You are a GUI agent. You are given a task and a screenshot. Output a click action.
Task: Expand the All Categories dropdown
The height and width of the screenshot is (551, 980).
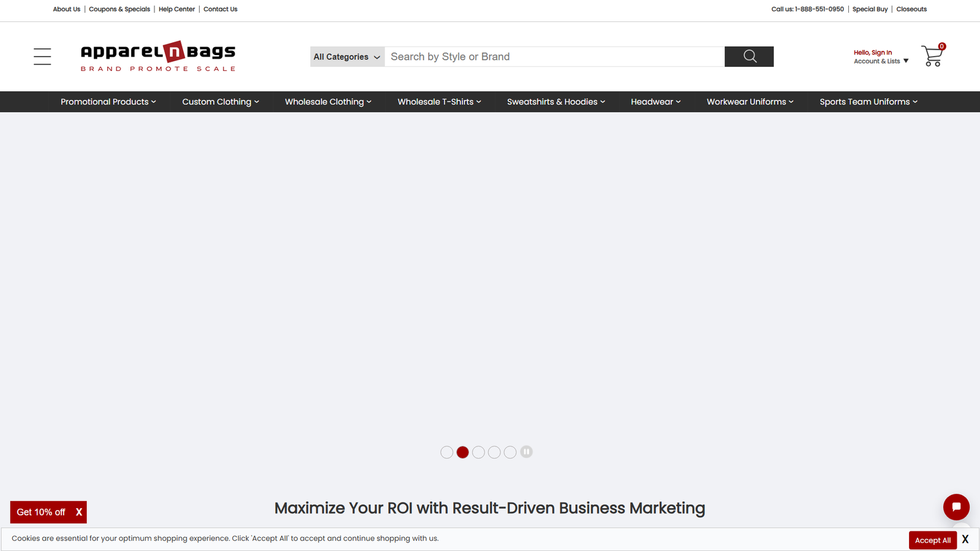(347, 57)
